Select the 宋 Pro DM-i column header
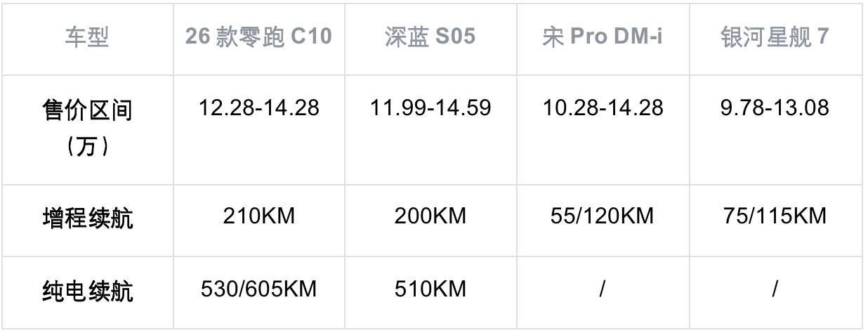Image resolution: width=868 pixels, height=333 pixels. 603,37
